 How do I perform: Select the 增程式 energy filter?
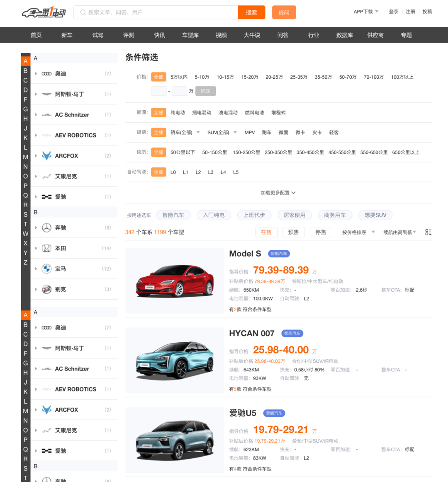(x=278, y=112)
